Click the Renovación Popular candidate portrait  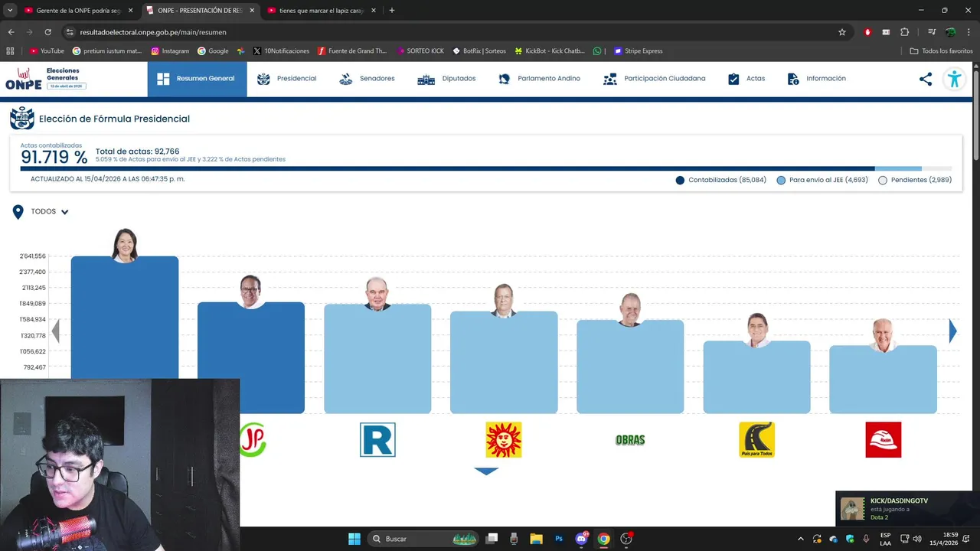coord(377,294)
